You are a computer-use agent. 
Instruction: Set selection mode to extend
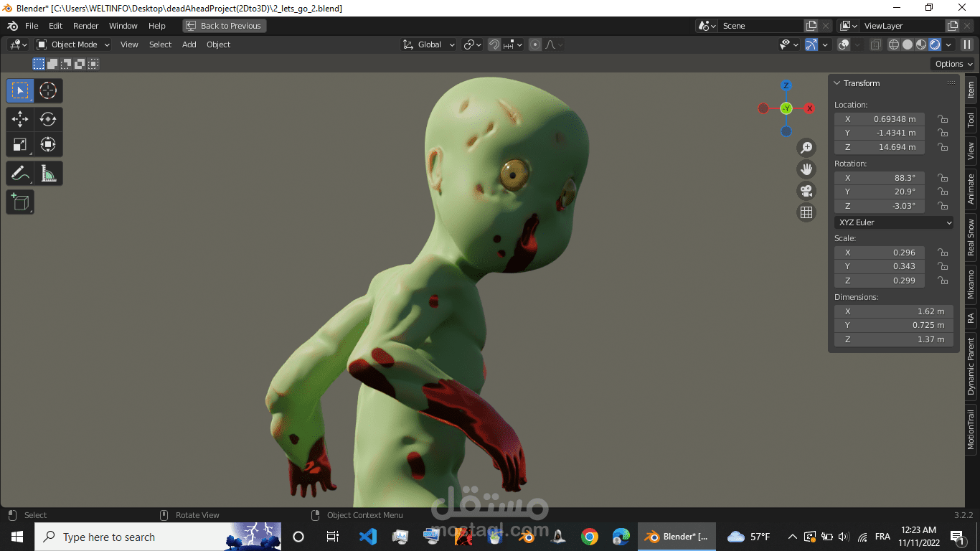click(52, 64)
